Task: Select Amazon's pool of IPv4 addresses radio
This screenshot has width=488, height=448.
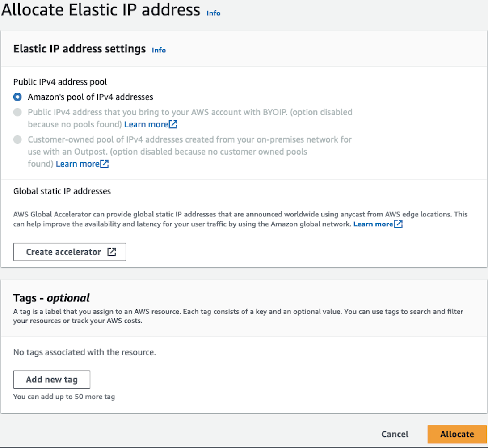Action: tap(17, 97)
